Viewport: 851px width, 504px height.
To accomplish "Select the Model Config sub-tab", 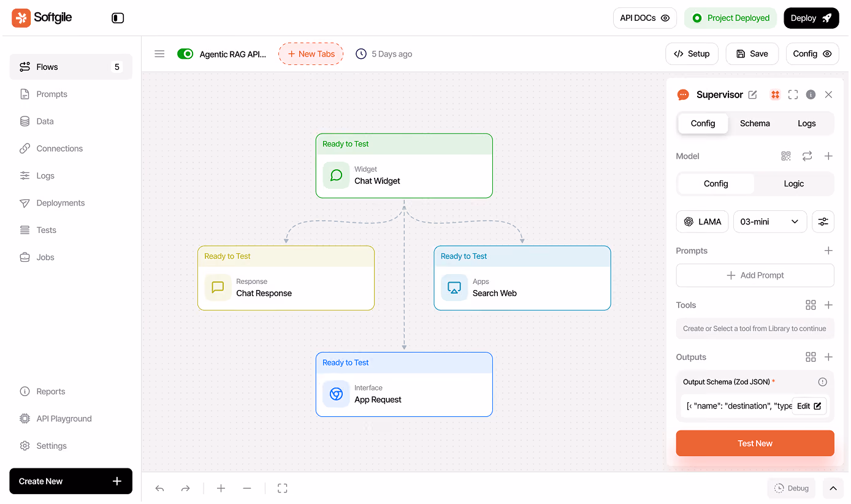I will click(716, 184).
